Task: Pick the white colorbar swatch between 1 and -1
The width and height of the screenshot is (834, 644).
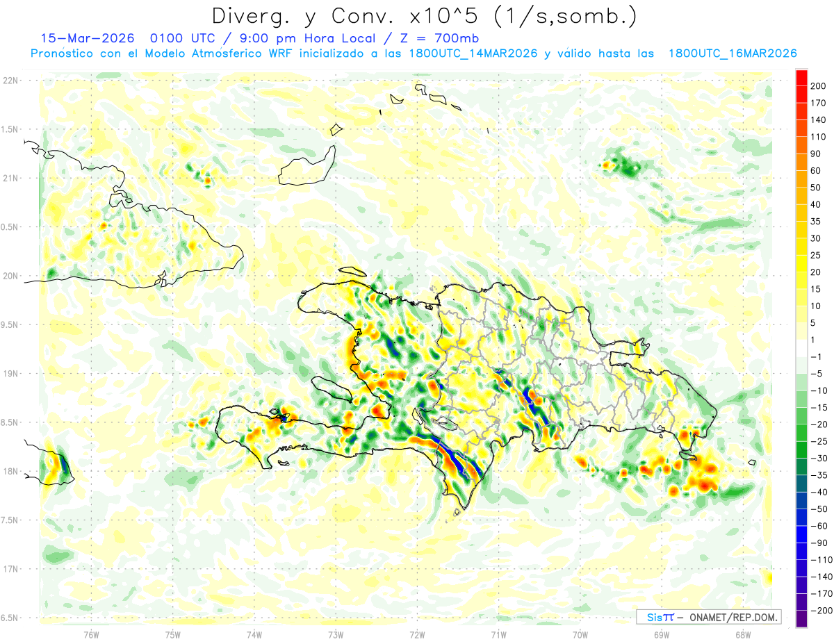Action: (x=802, y=348)
